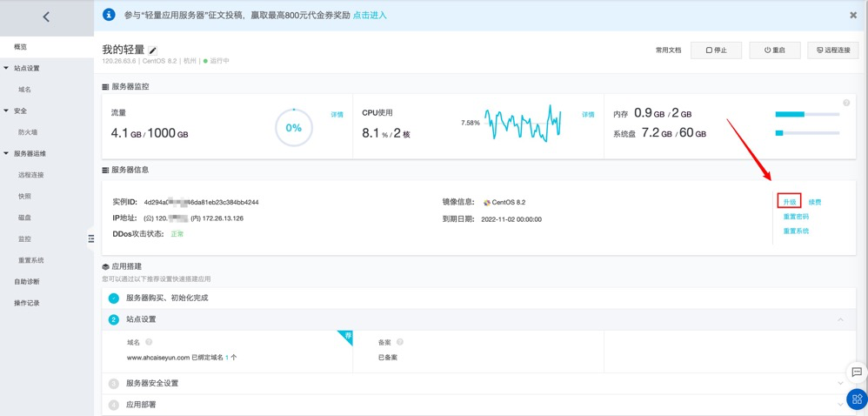Click the help icon next to 备案

click(x=400, y=342)
